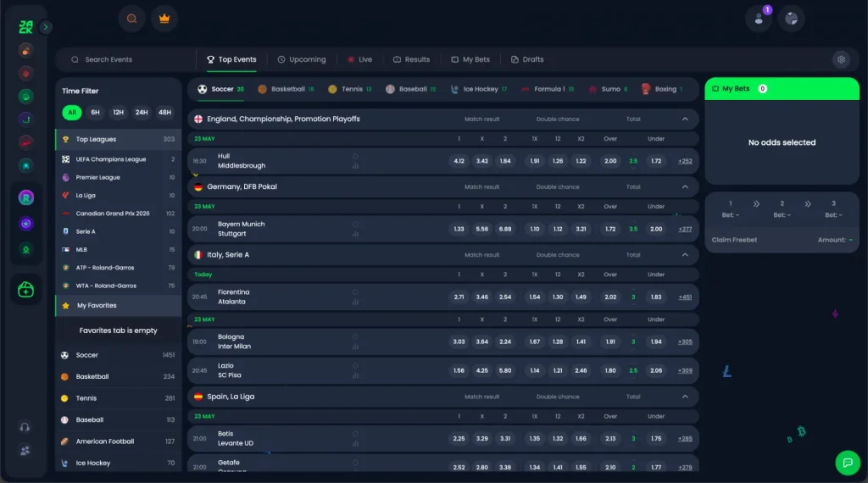Open +252 more markets for Hull match
The height and width of the screenshot is (483, 868).
pos(685,161)
